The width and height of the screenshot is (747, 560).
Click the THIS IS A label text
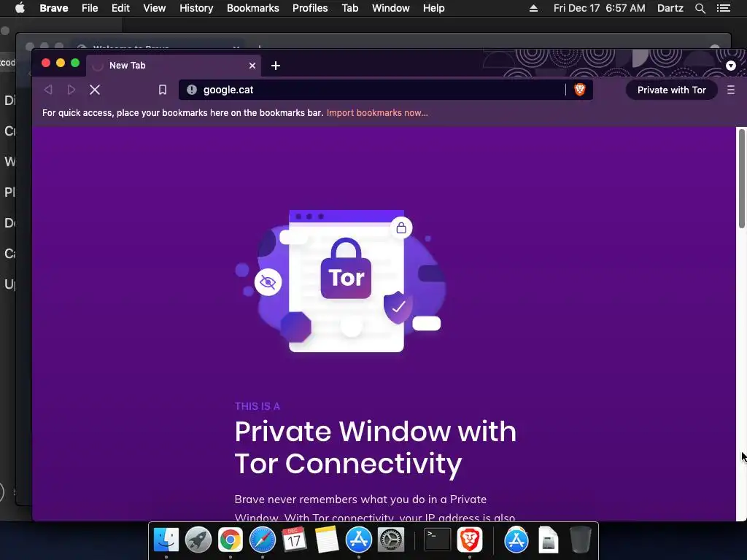click(x=258, y=406)
